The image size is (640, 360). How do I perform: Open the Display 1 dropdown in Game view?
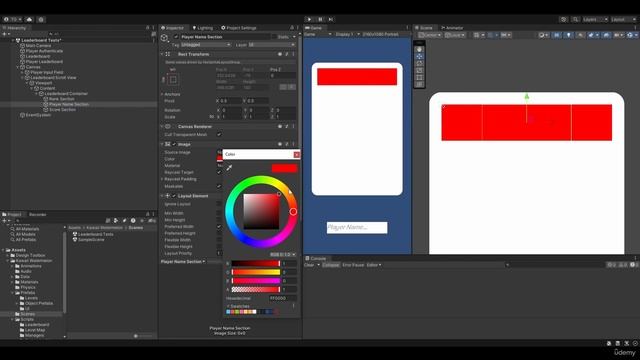(347, 34)
